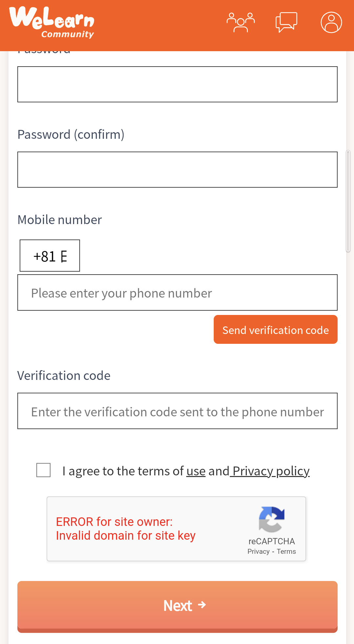Image resolution: width=354 pixels, height=644 pixels.
Task: Open the terms of use link
Action: (x=196, y=471)
